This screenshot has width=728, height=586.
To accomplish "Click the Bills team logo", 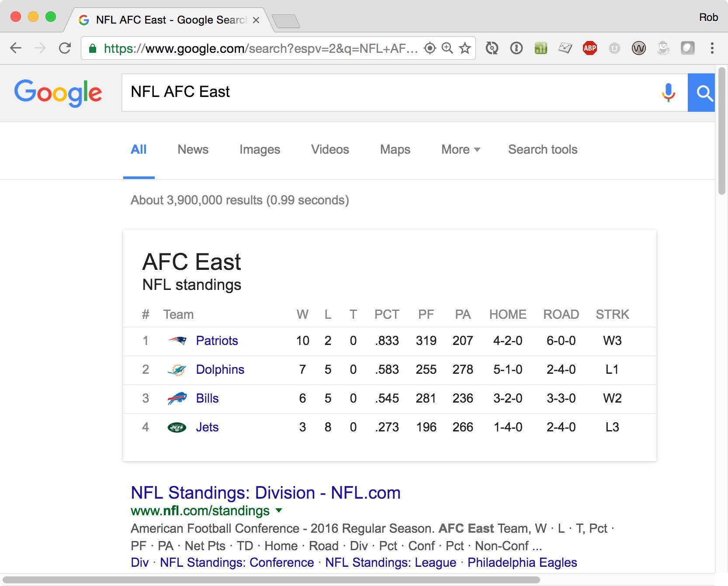I will coord(177,398).
